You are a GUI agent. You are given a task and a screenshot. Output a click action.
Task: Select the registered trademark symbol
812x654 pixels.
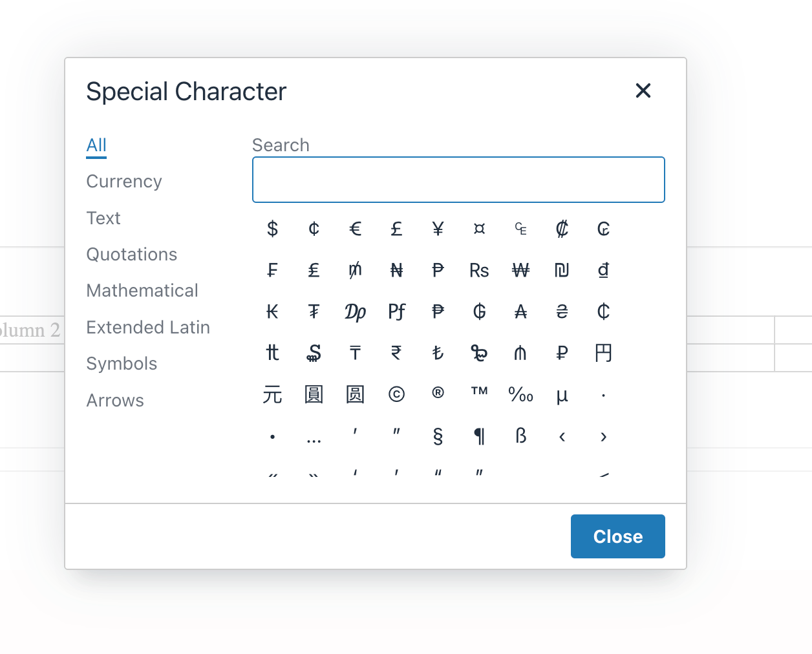[438, 393]
